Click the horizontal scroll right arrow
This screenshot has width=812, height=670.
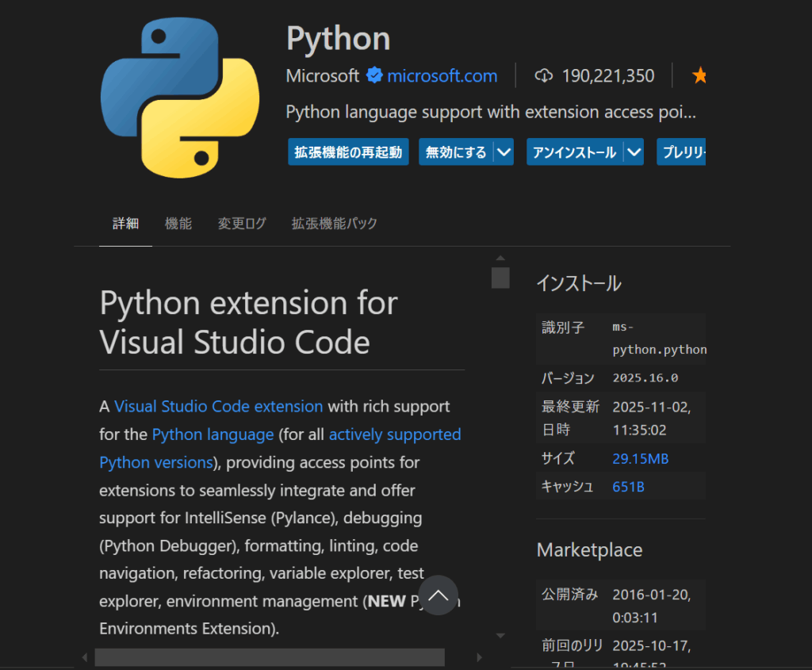(x=479, y=657)
